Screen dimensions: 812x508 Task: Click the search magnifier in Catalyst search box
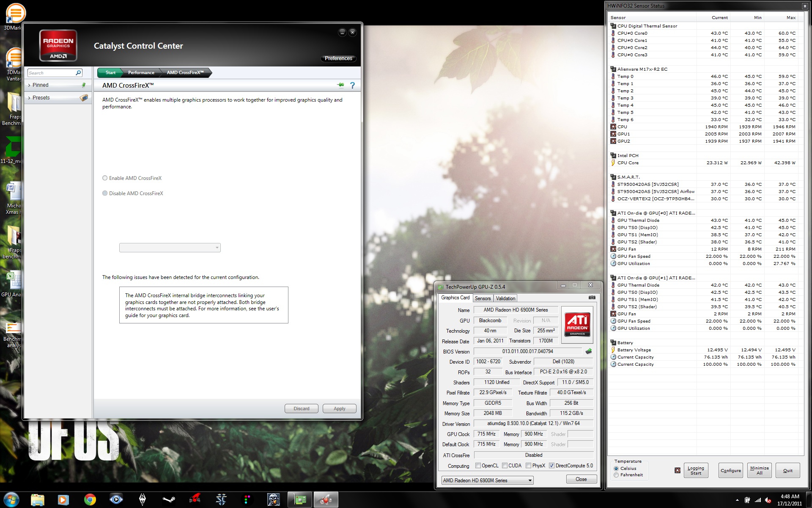78,73
